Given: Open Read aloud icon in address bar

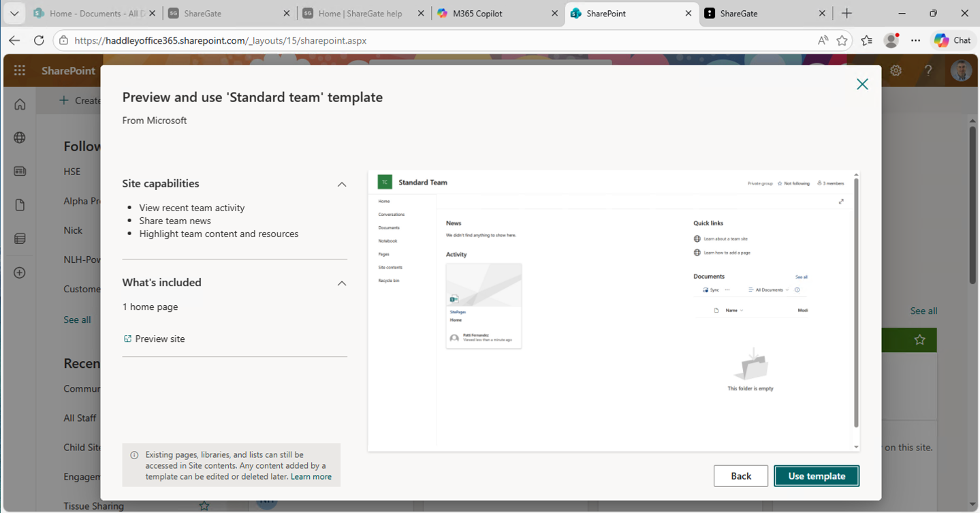Looking at the screenshot, I should pyautogui.click(x=823, y=41).
